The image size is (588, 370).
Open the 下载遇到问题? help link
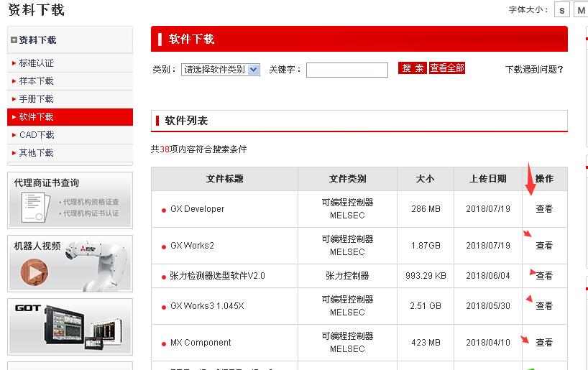coord(534,70)
